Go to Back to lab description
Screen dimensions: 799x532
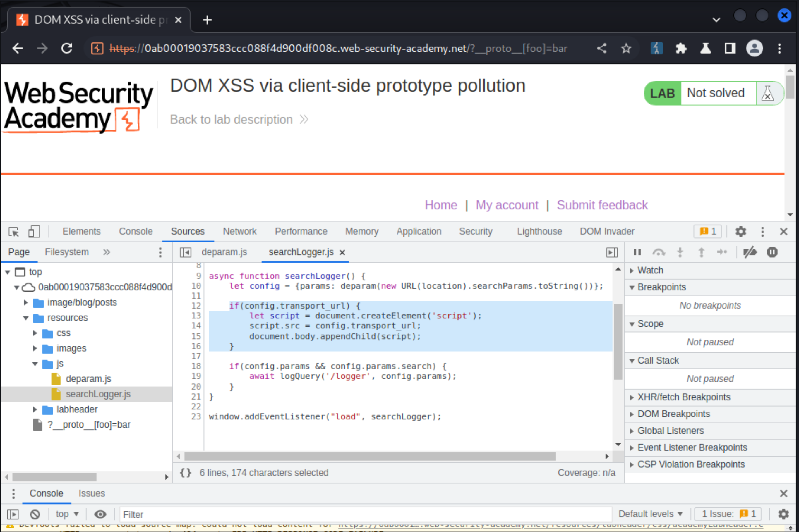(239, 120)
